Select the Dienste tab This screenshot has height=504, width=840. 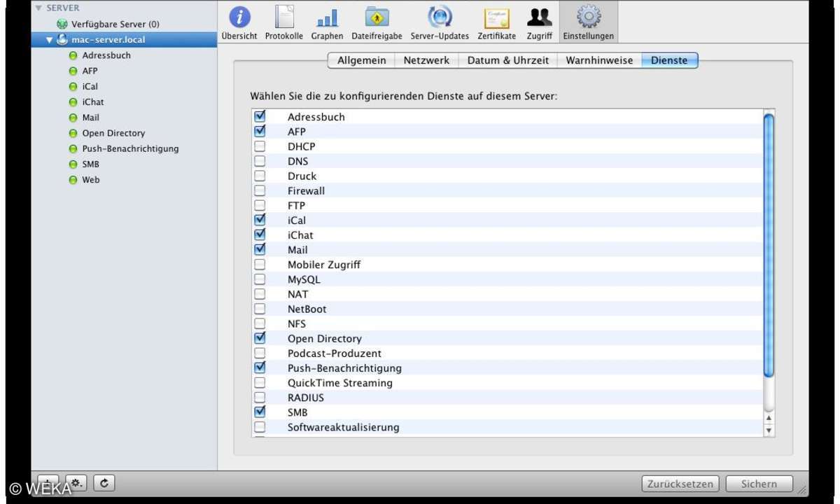click(x=669, y=60)
